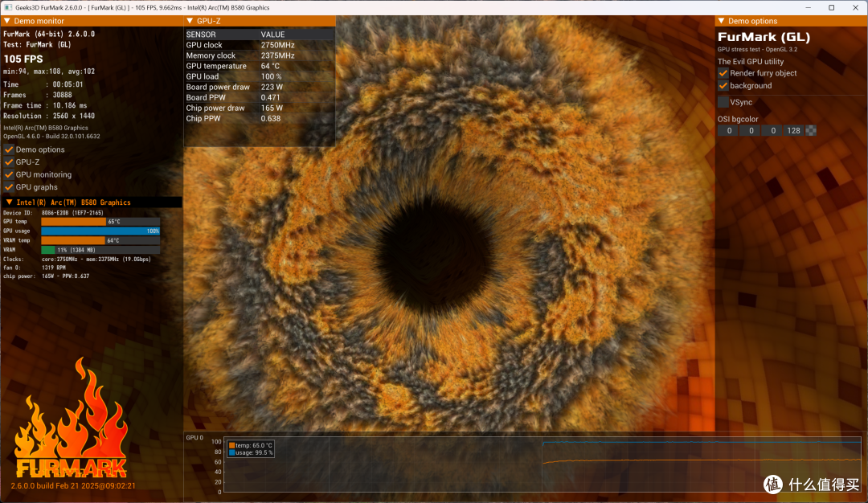Click the 128 alpha bgcolor field
The image size is (868, 503).
point(794,131)
